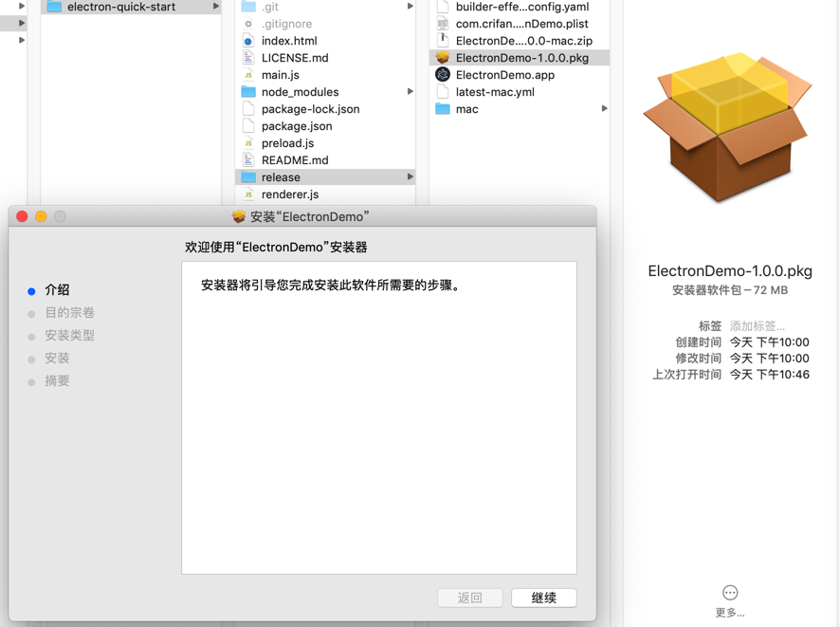Click the More actions ellipsis icon

coord(730,593)
